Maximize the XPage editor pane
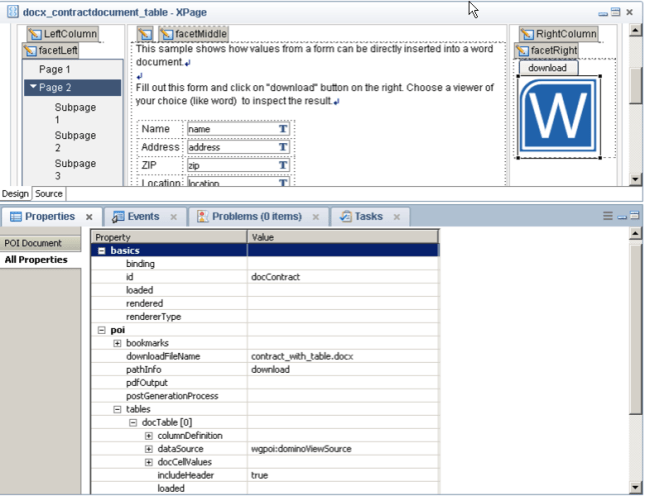Image resolution: width=645 pixels, height=496 pixels. click(x=615, y=12)
